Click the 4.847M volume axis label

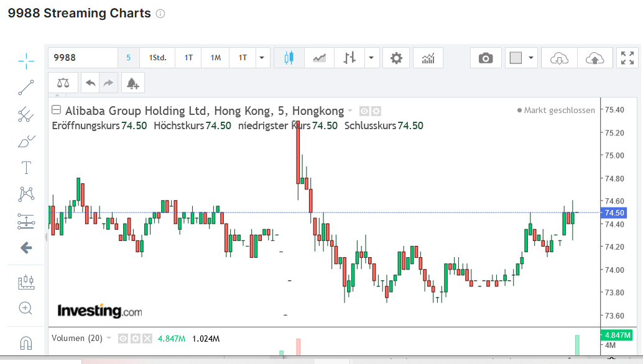click(x=617, y=335)
